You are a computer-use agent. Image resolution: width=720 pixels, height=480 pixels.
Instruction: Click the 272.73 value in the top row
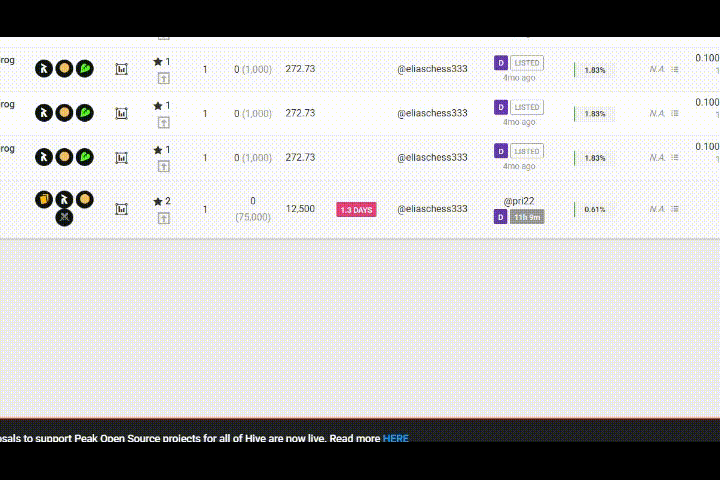300,69
